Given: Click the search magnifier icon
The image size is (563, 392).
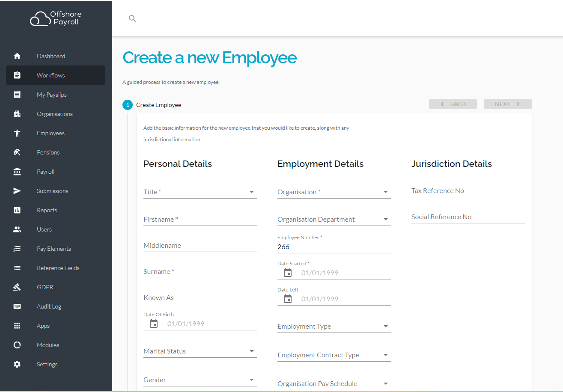Looking at the screenshot, I should click(x=133, y=18).
